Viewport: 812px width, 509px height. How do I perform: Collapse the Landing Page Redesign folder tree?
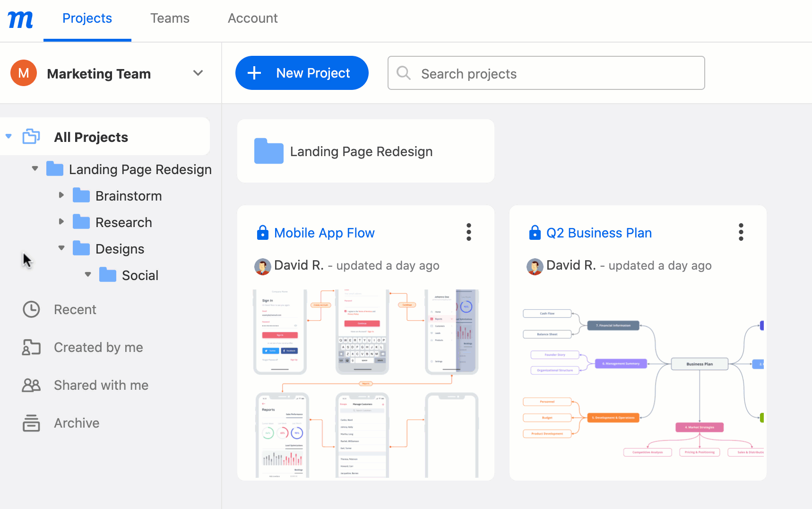(x=34, y=168)
